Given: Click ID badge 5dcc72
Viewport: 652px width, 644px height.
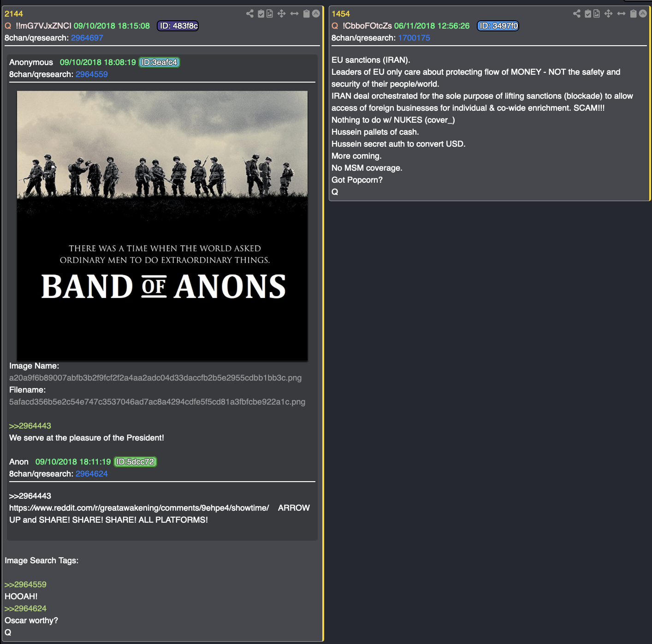Looking at the screenshot, I should click(136, 462).
